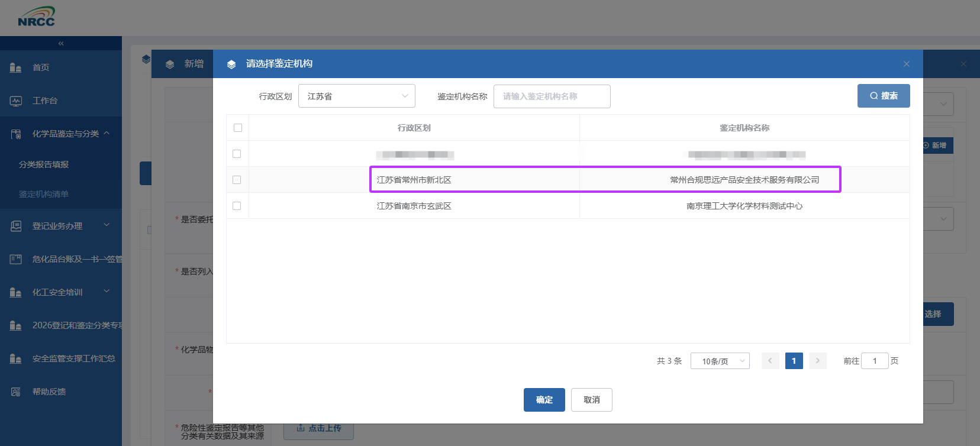Click the 危化品台账 sidebar icon
Screen dimensions: 980x446
pyautogui.click(x=16, y=259)
